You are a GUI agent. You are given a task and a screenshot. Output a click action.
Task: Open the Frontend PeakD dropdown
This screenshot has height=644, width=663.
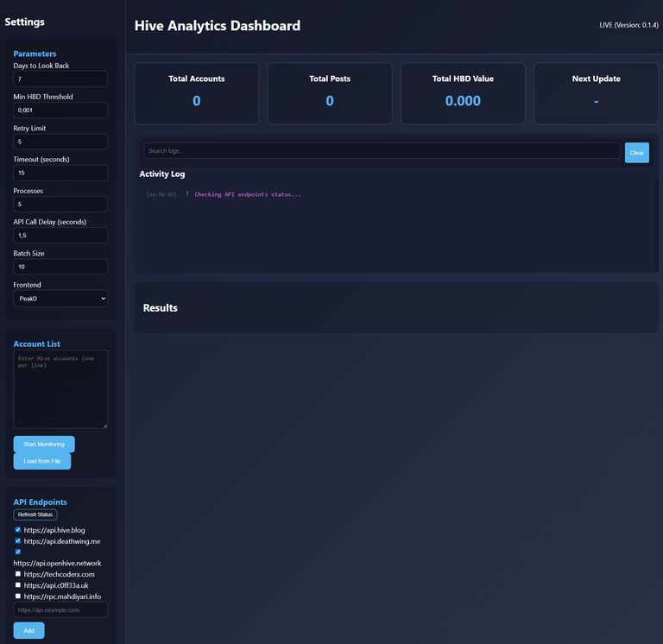coord(60,299)
